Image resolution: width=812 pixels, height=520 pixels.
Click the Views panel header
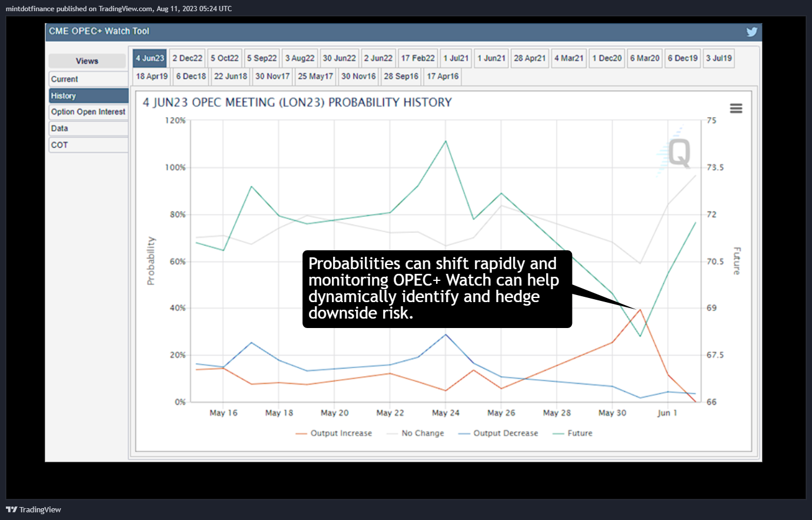(x=87, y=61)
